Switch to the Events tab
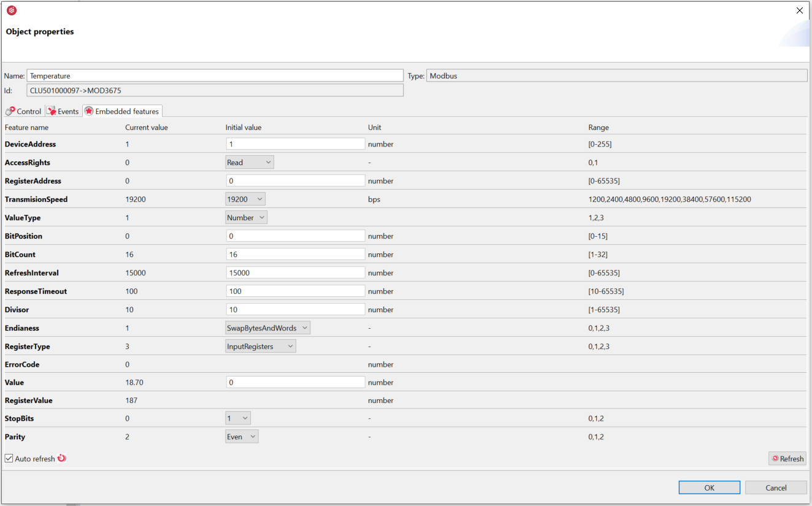Image resolution: width=812 pixels, height=506 pixels. click(x=63, y=111)
